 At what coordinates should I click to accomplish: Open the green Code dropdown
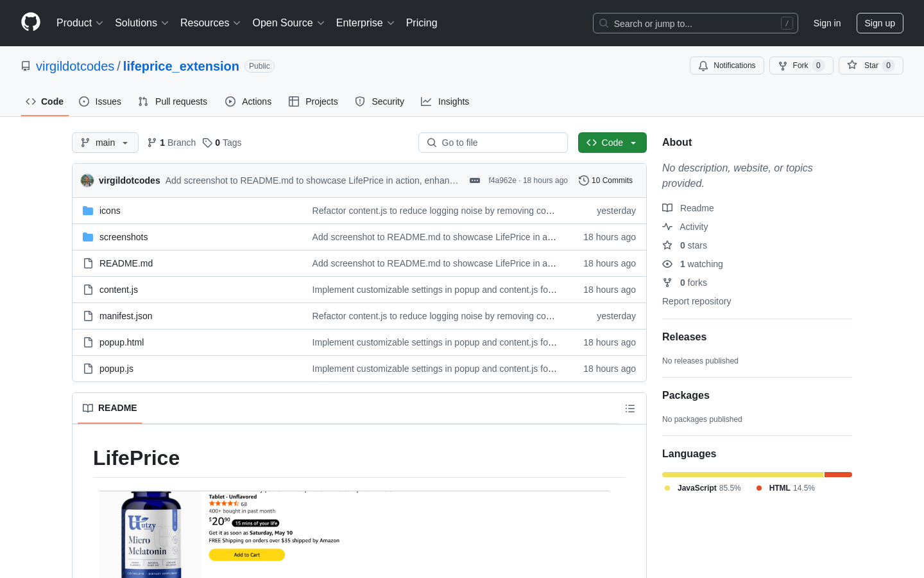click(x=612, y=143)
